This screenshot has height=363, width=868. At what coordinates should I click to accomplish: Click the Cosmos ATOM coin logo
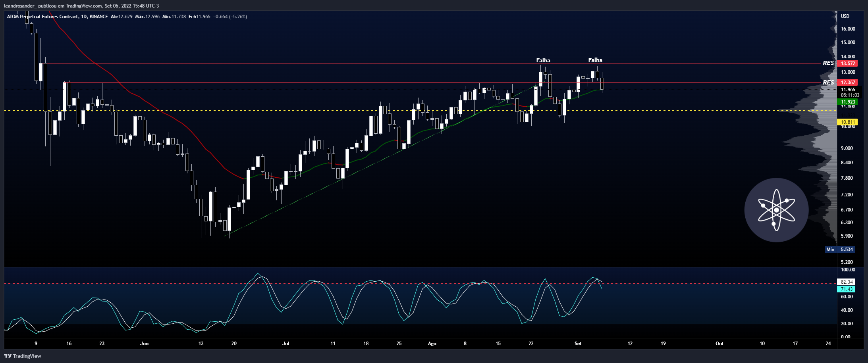coord(776,210)
